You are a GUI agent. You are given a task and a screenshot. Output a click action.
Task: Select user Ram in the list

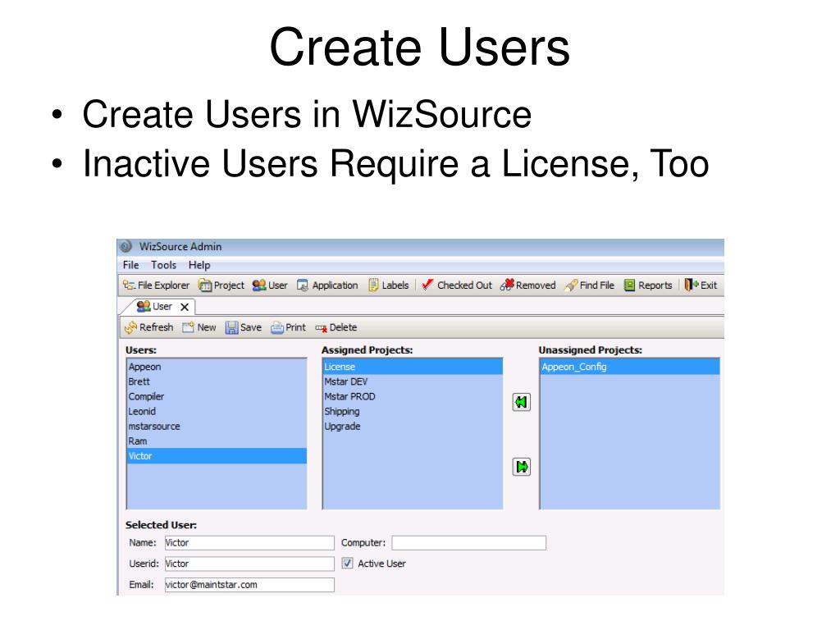pyautogui.click(x=217, y=441)
